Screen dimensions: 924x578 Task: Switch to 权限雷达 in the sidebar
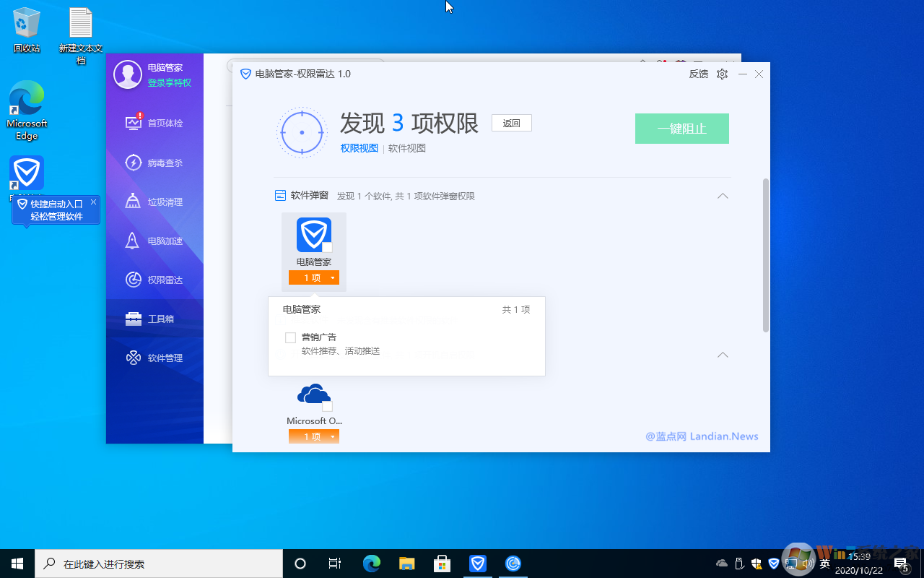click(x=154, y=280)
